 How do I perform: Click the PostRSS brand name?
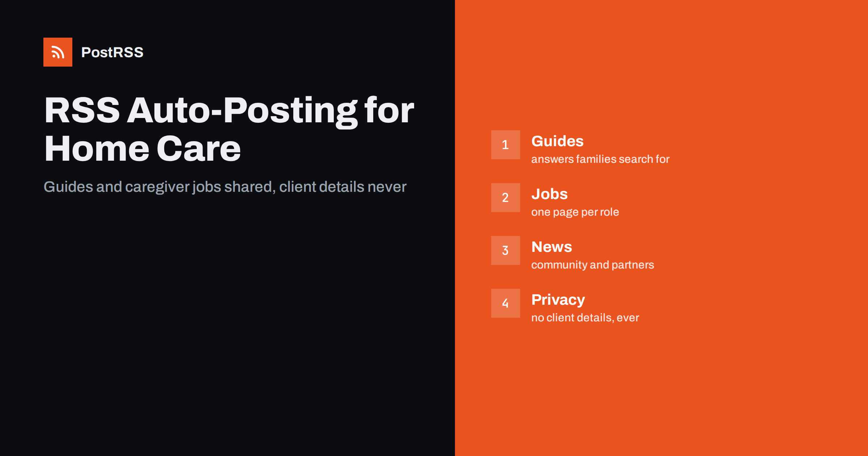112,52
